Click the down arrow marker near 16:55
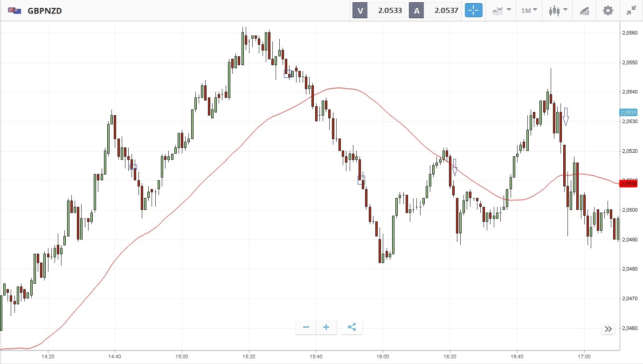Screen dimensions: 643x364 pyautogui.click(x=566, y=117)
